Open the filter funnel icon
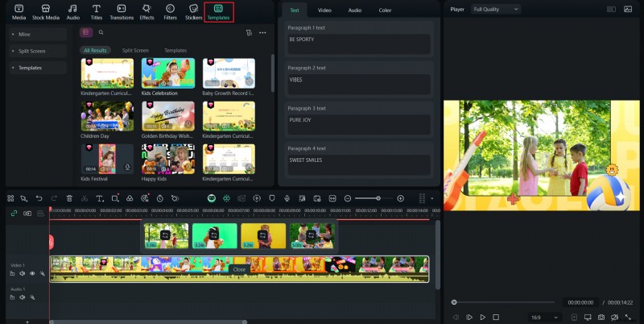The width and height of the screenshot is (644, 324). tap(249, 33)
